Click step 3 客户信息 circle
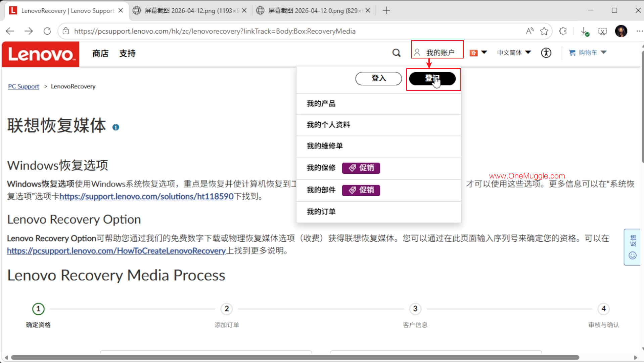644x363 pixels. (x=415, y=309)
